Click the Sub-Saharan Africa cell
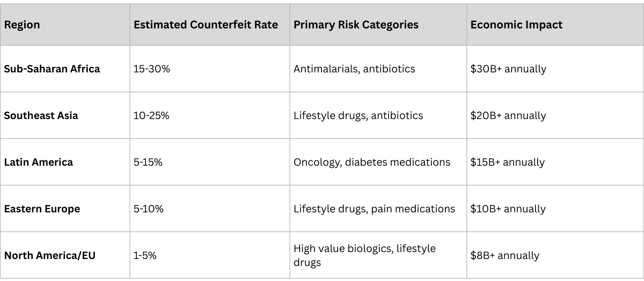The height and width of the screenshot is (281, 644). [52, 69]
